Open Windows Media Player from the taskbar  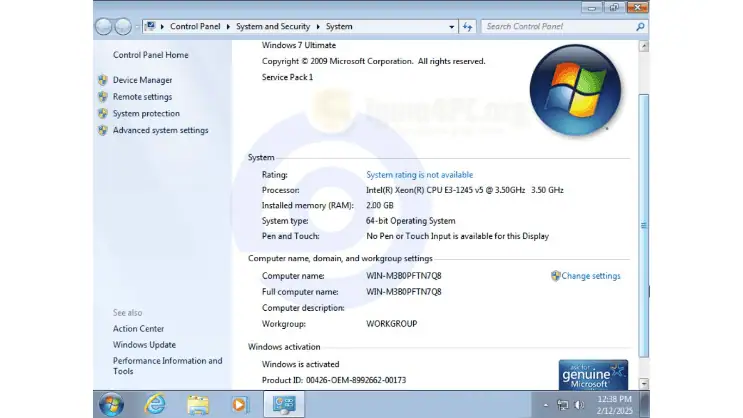click(238, 404)
